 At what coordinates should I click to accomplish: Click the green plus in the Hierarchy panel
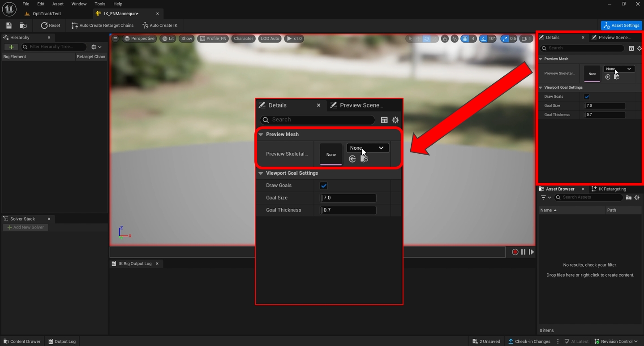[x=11, y=47]
